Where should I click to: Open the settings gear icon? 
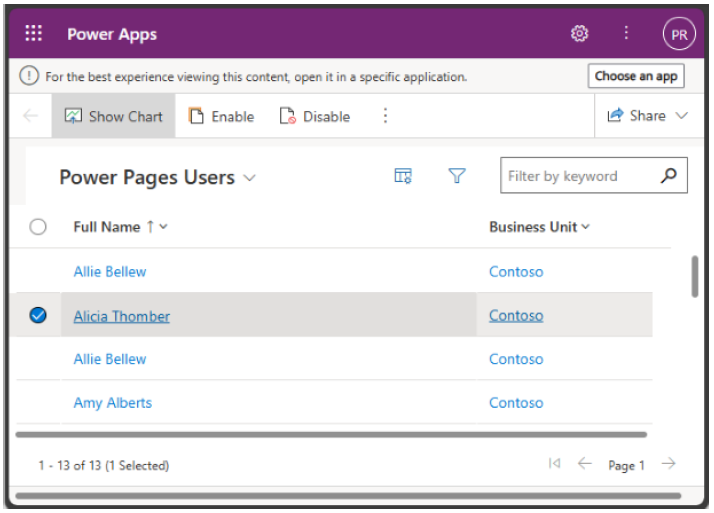click(579, 34)
